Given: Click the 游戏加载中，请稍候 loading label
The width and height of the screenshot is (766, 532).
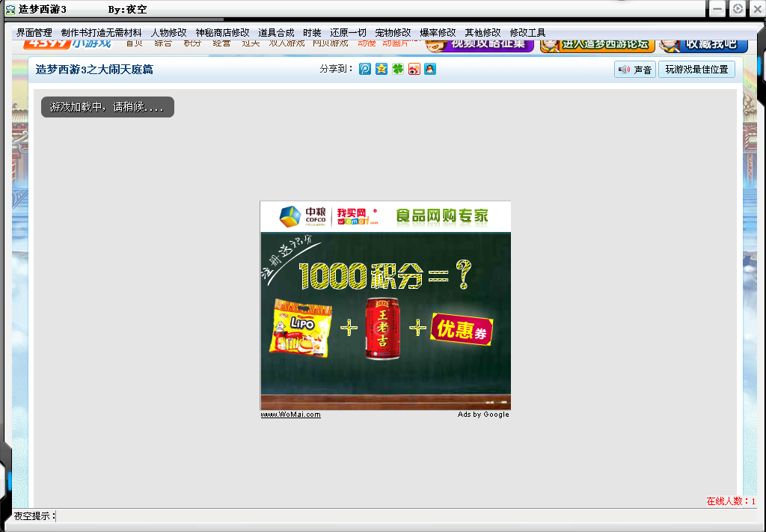Looking at the screenshot, I should (x=108, y=107).
